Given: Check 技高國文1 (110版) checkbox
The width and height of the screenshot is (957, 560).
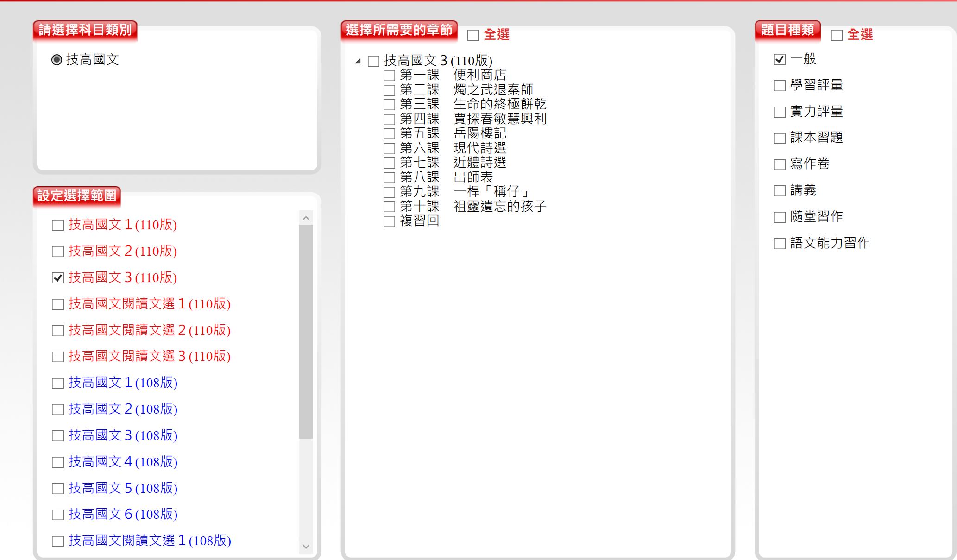Looking at the screenshot, I should [58, 226].
